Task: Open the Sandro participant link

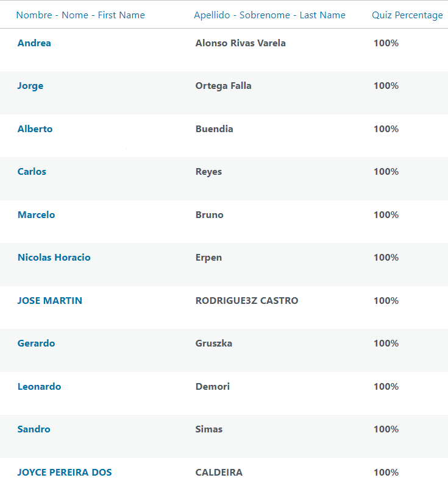Action: pos(34,429)
